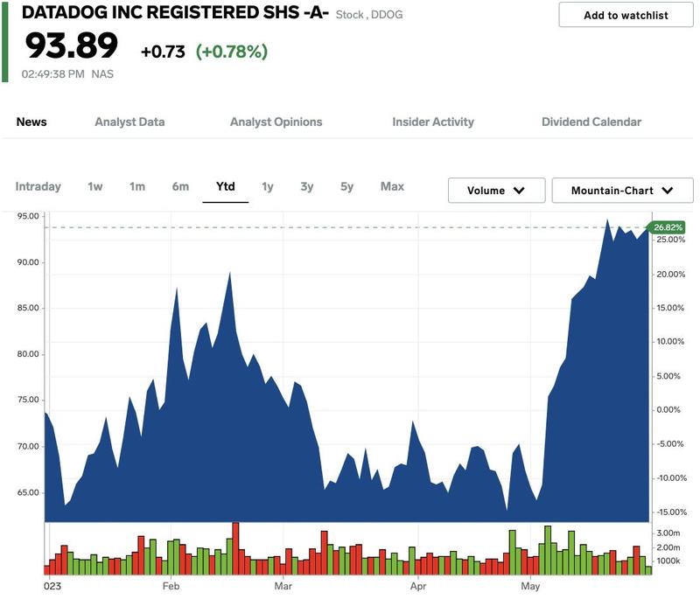Viewport: 700px width, 606px height.
Task: Show the 6m chart range
Action: (180, 186)
